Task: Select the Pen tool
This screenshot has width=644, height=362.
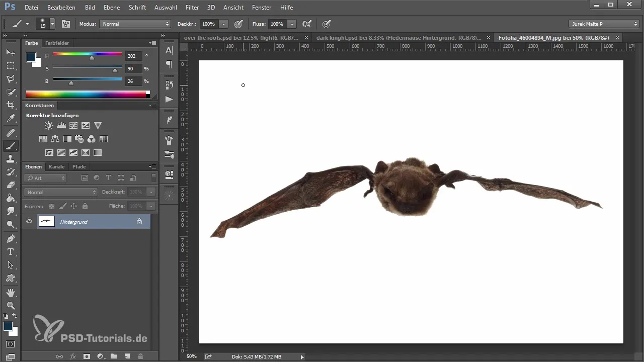Action: pos(10,238)
